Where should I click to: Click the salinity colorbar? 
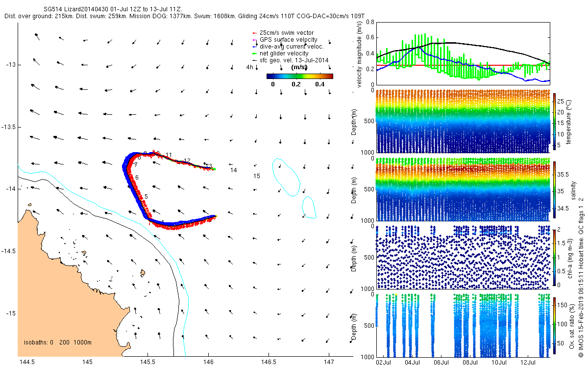[554, 190]
